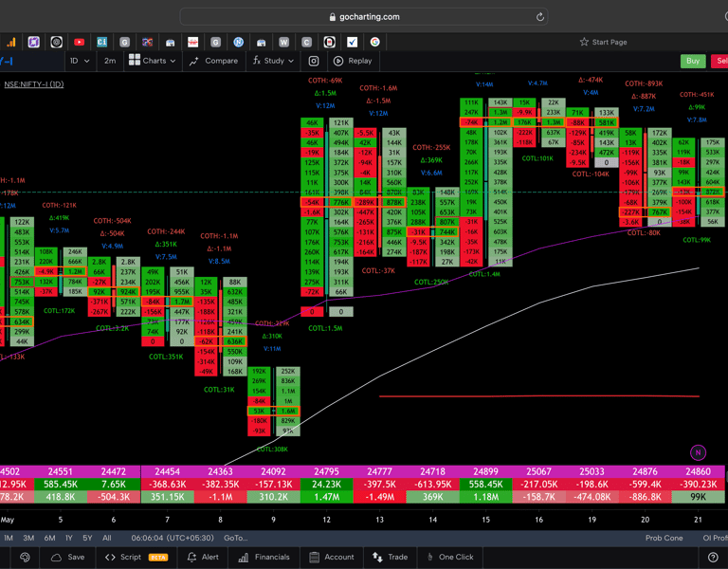
Task: Set the range to 5Y
Action: (87, 538)
